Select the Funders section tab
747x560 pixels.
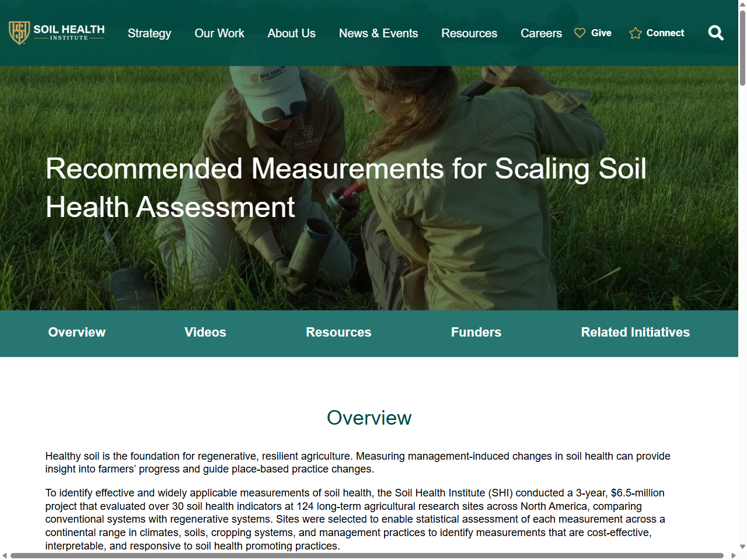coord(476,332)
